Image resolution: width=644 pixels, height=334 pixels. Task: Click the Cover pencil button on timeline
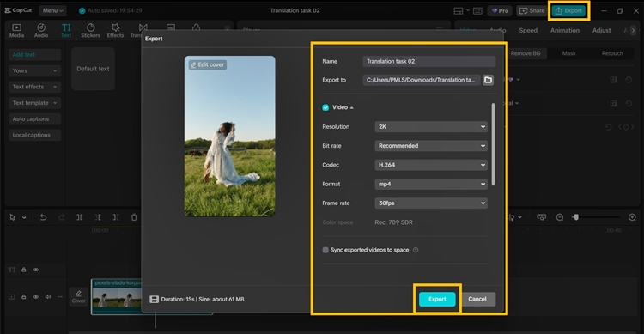pos(78,296)
